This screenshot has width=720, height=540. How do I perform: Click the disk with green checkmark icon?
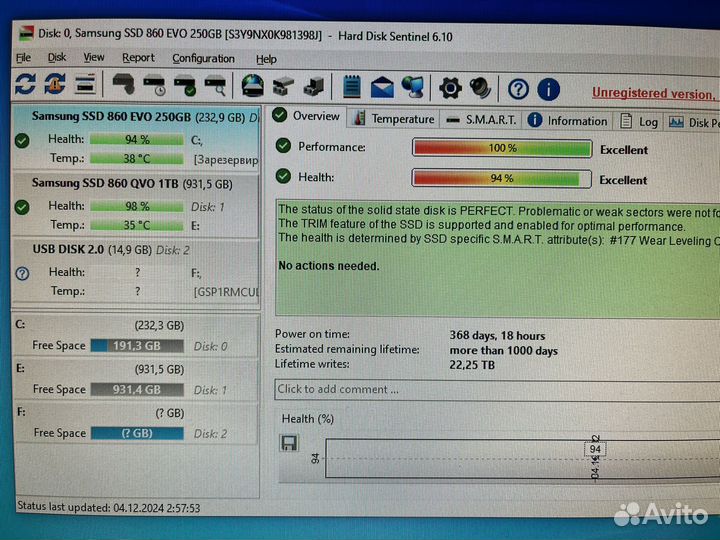click(x=185, y=85)
